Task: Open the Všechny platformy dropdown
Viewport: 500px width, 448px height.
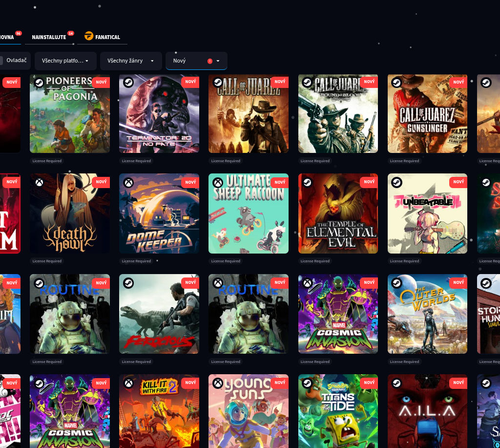Action: point(65,61)
